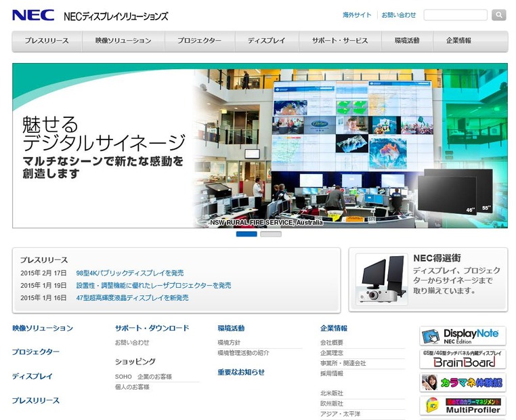Open the 映像ソリューション menu tab
The height and width of the screenshot is (420, 516).
tap(123, 41)
